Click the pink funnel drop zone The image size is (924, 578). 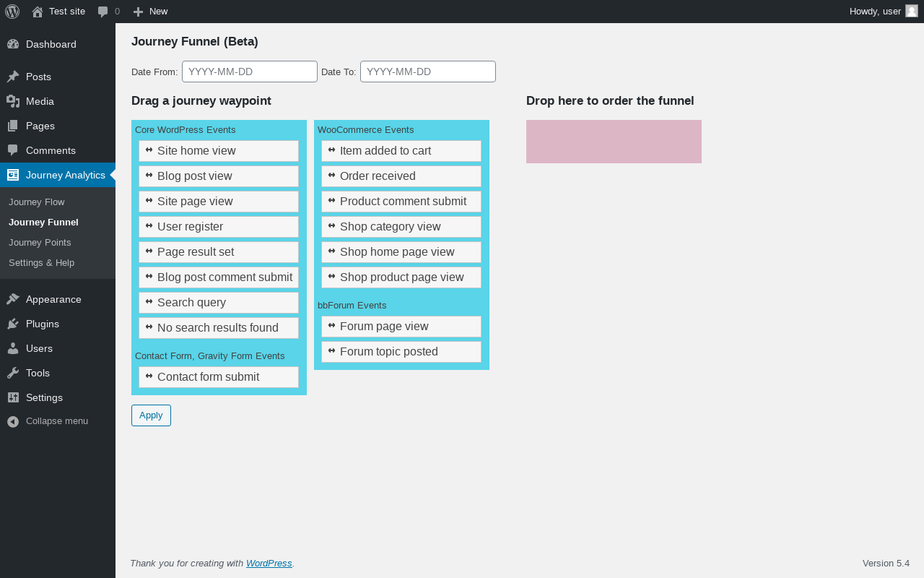coord(614,142)
